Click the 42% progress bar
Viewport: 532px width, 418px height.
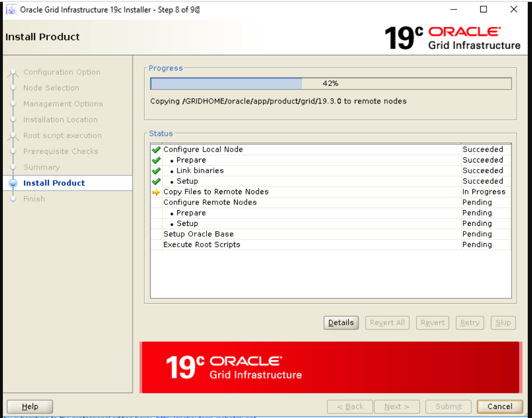(331, 83)
